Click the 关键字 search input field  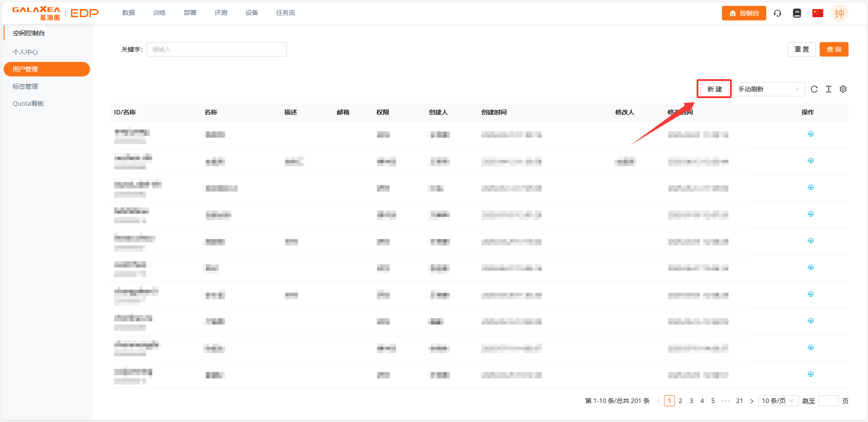pyautogui.click(x=216, y=49)
